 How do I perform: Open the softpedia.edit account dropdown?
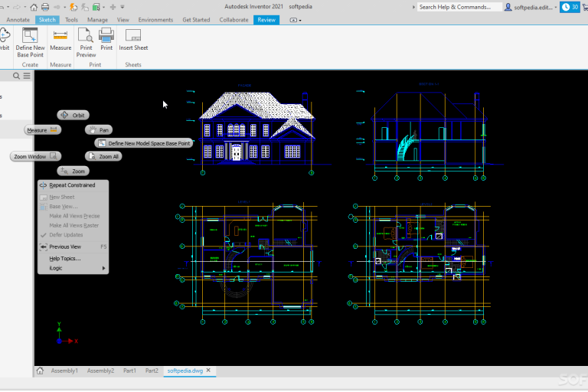531,7
